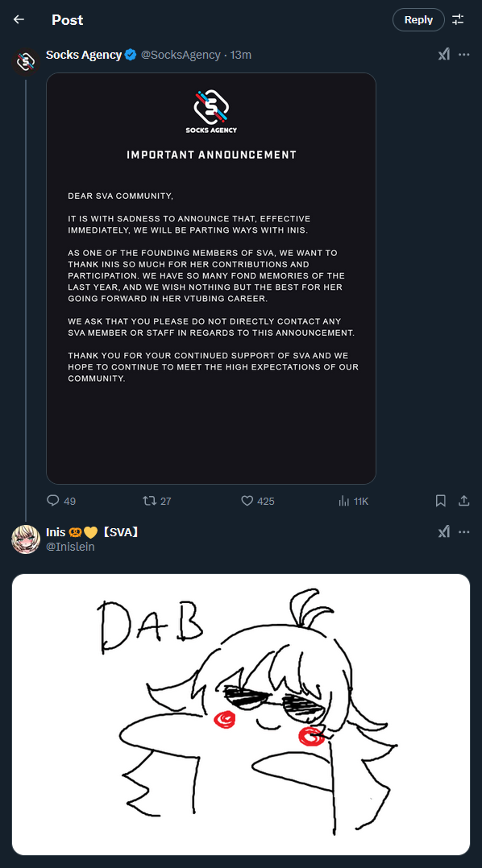Open Socks Agency profile avatar

(x=26, y=61)
